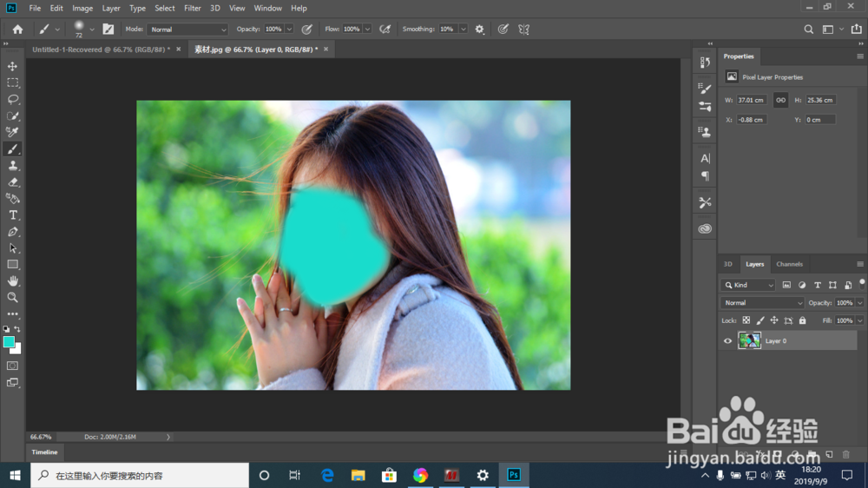Open the brush Mode dropdown

click(187, 30)
